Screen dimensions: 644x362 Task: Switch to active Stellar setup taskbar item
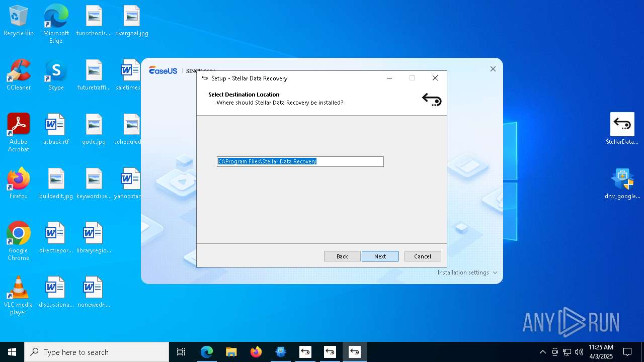point(355,352)
